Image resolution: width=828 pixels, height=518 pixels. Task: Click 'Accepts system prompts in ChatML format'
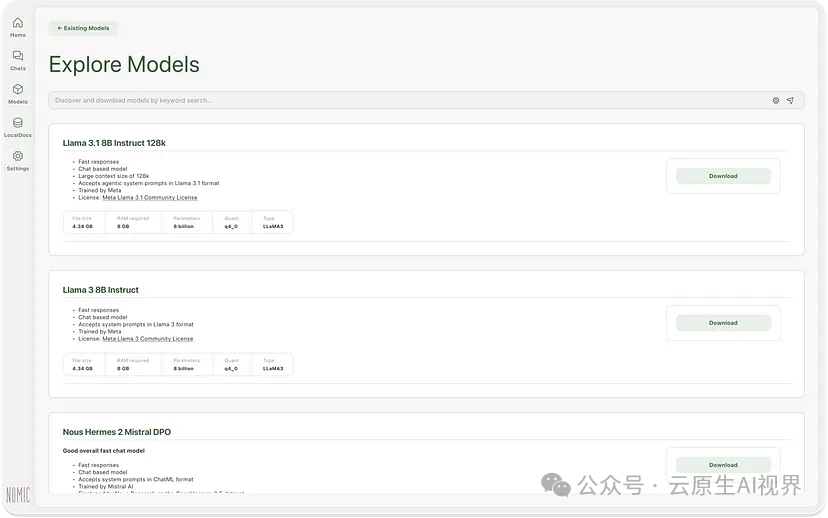coord(136,479)
